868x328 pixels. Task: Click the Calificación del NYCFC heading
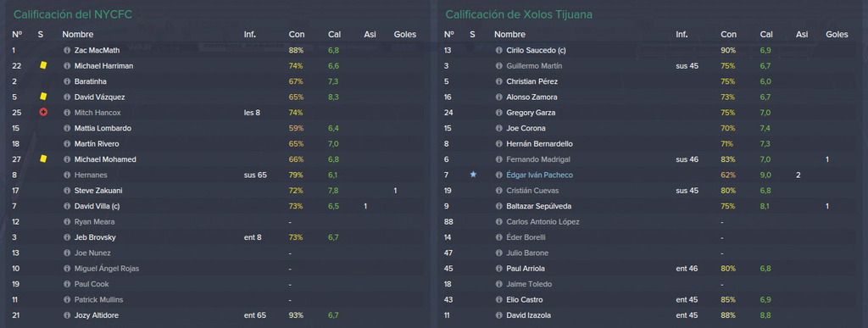point(73,14)
